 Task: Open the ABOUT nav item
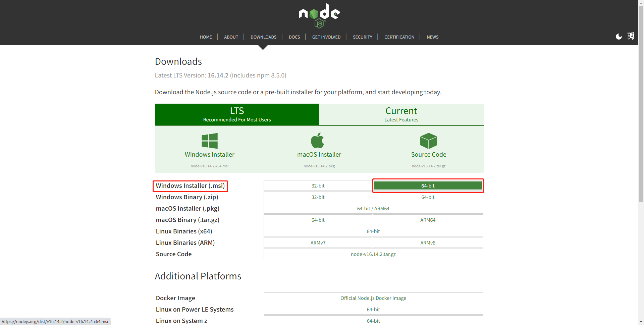tap(231, 37)
